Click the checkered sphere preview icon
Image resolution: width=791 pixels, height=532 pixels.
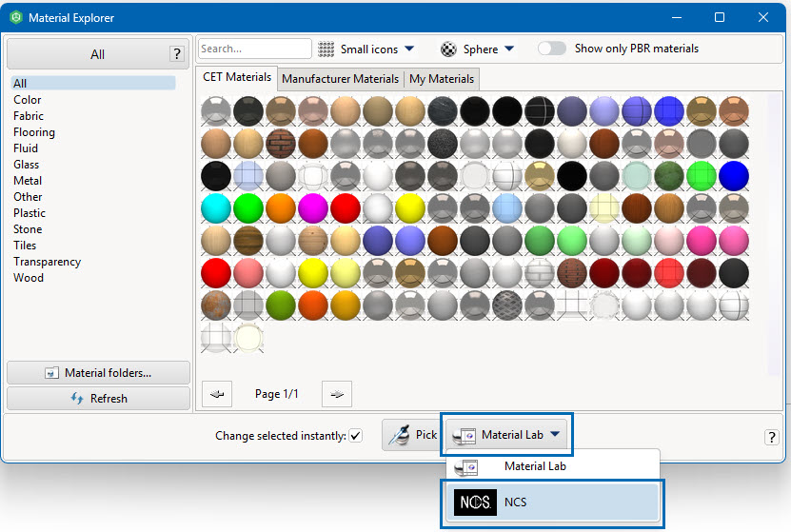pos(448,49)
